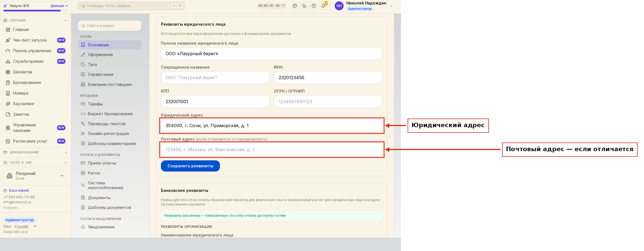The width and height of the screenshot is (644, 251).
Task: Click the Заметки note icon
Action: tap(8, 114)
